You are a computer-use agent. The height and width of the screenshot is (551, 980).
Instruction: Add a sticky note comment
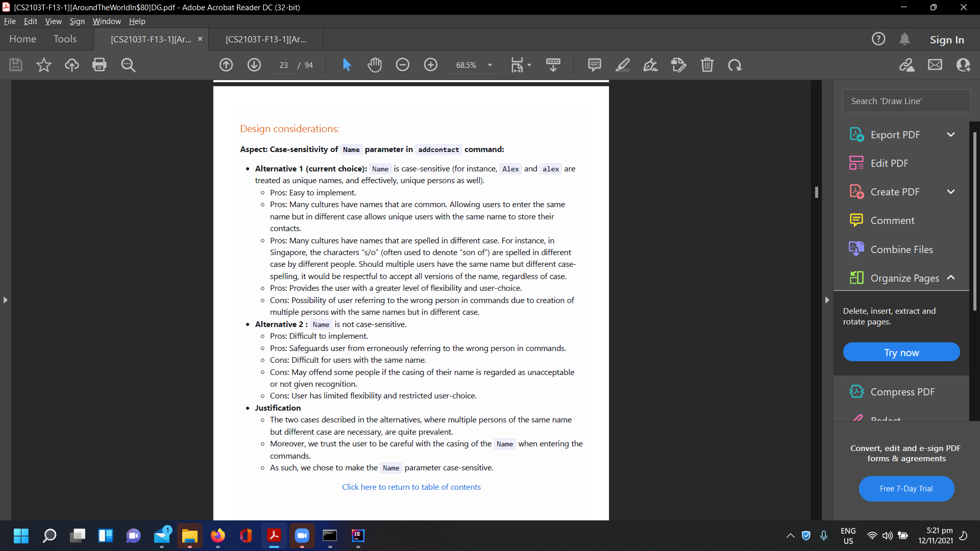pos(594,65)
